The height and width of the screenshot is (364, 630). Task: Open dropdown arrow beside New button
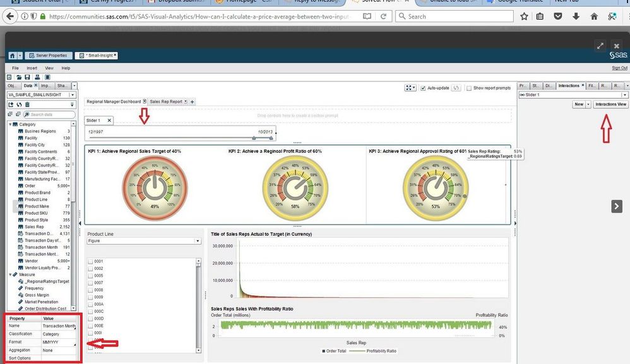[x=588, y=104]
